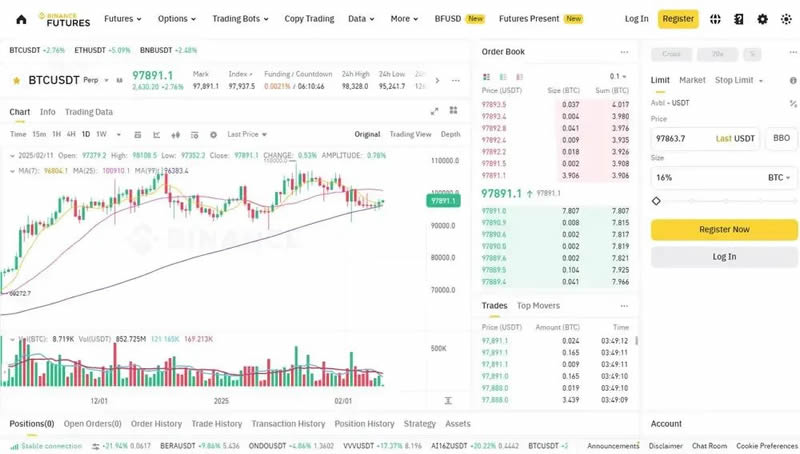Viewport: 800px width, 454px height.
Task: Click the order size slider handle
Action: (x=656, y=201)
